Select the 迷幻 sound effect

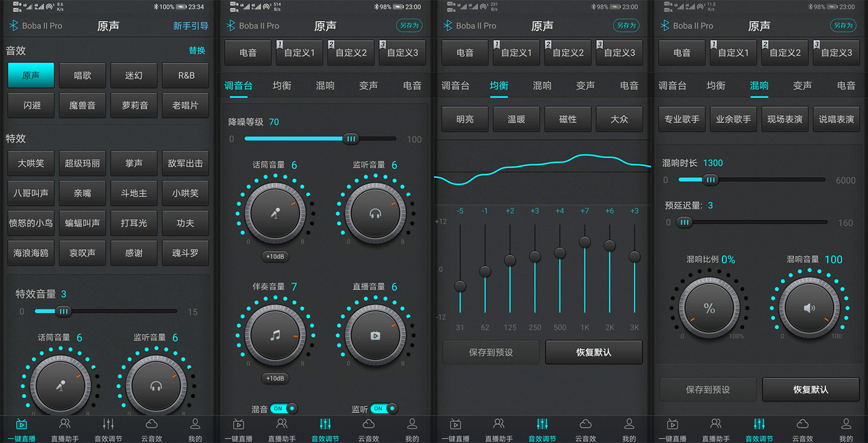click(134, 75)
